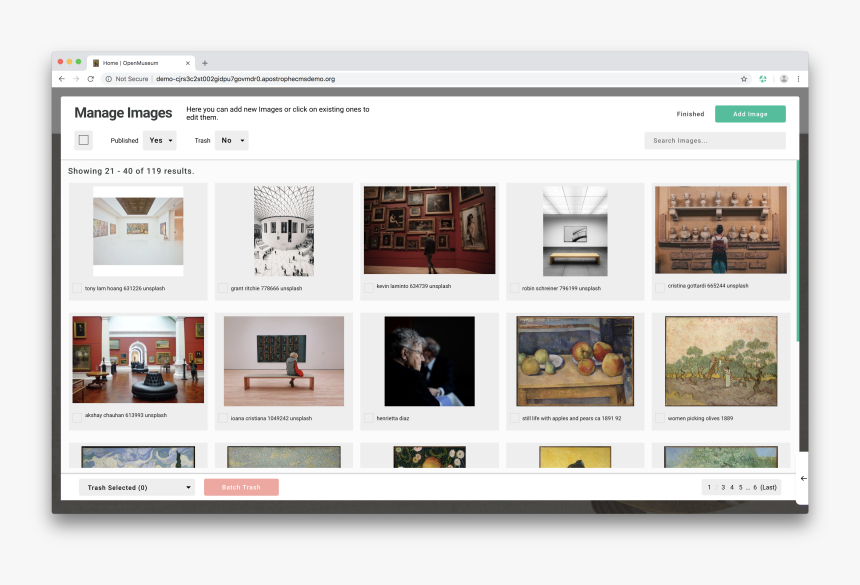Check the still life with apples image
Screen dimensions: 860x585
pyautogui.click(x=514, y=418)
